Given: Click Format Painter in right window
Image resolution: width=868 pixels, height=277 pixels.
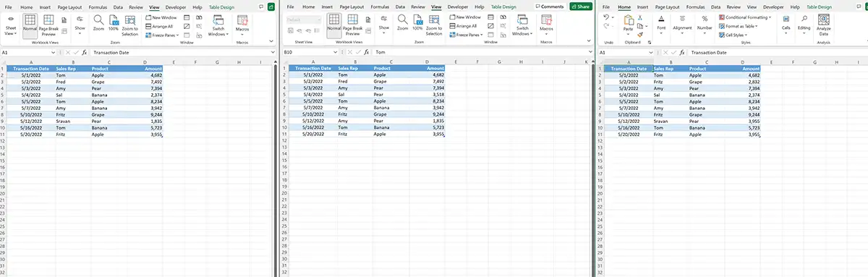Looking at the screenshot, I should pyautogui.click(x=640, y=35).
